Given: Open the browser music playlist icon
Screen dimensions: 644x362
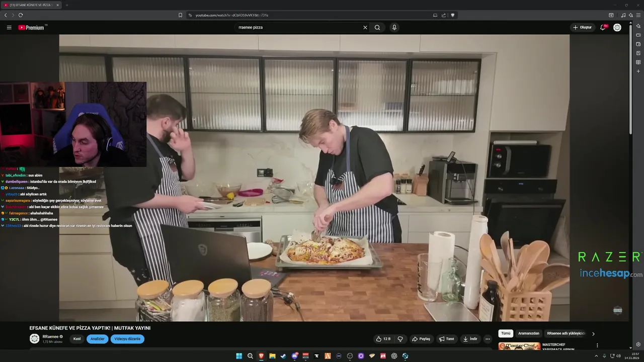Looking at the screenshot, I should pyautogui.click(x=623, y=15).
